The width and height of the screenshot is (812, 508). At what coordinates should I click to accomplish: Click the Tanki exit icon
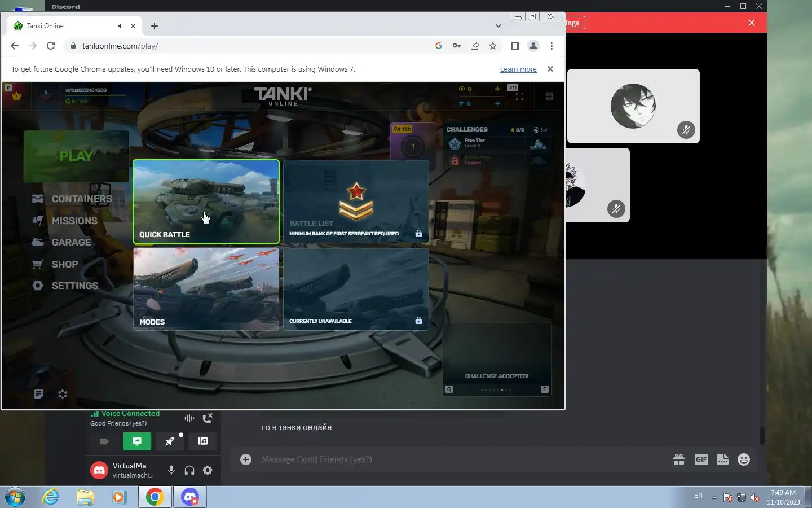[x=549, y=97]
